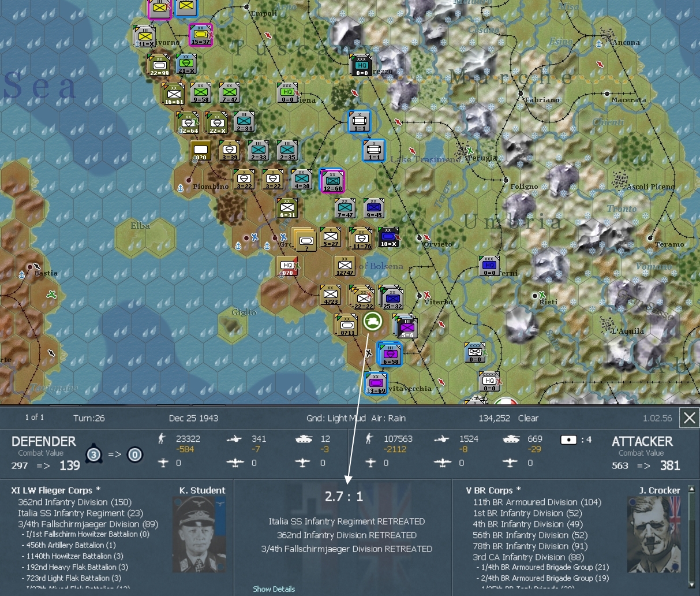
Task: Click the '1 of 1' report counter
Action: (35, 417)
